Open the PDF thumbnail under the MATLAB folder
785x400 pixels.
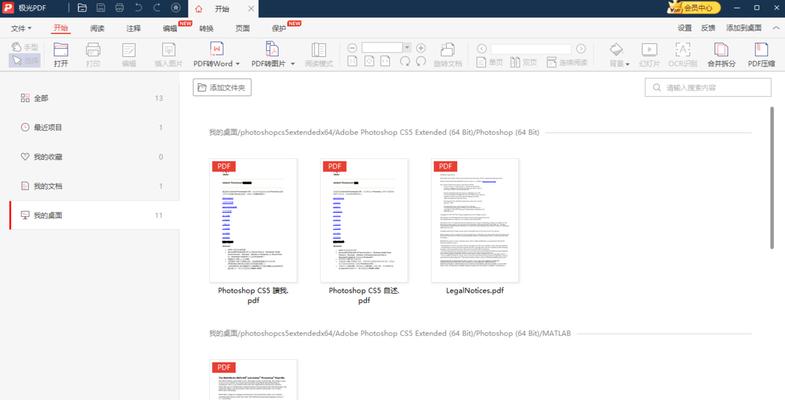click(x=253, y=379)
